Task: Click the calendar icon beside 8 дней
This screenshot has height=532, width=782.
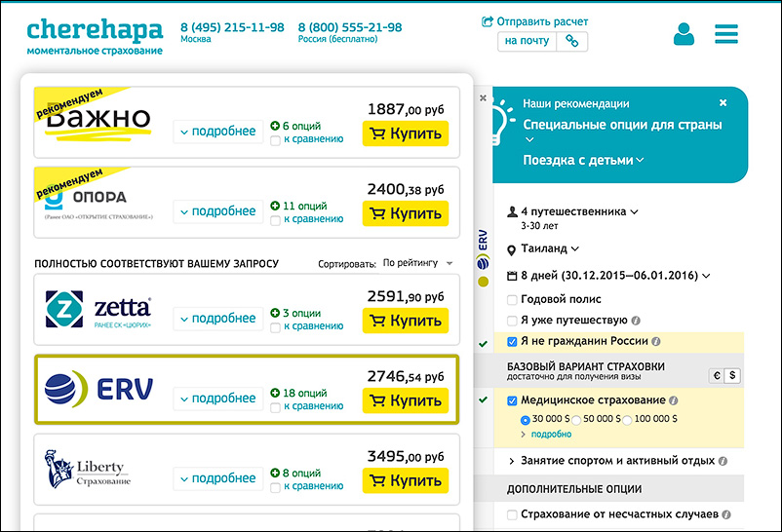Action: [512, 276]
